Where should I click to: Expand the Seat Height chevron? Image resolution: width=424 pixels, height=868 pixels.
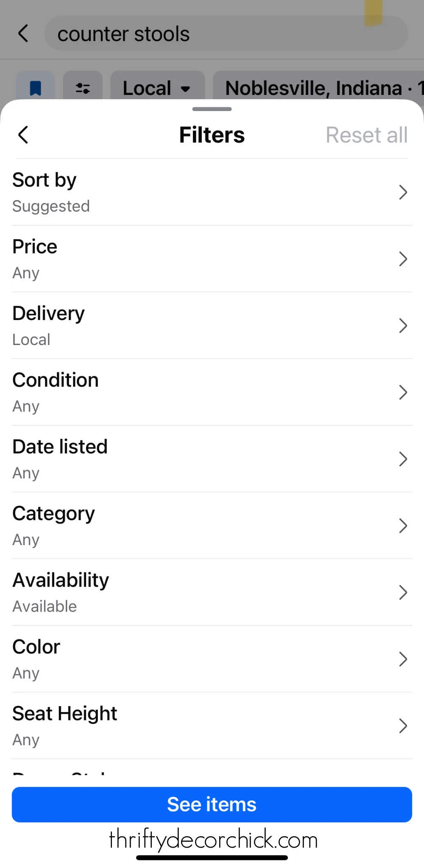coord(403,726)
